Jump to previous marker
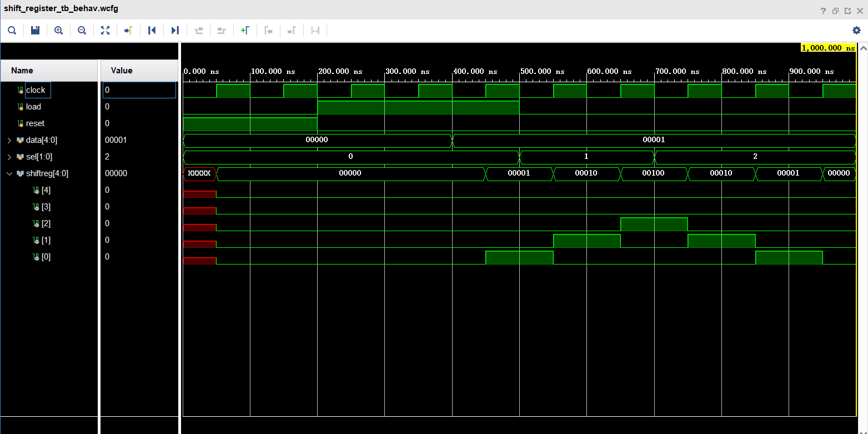 [x=268, y=31]
